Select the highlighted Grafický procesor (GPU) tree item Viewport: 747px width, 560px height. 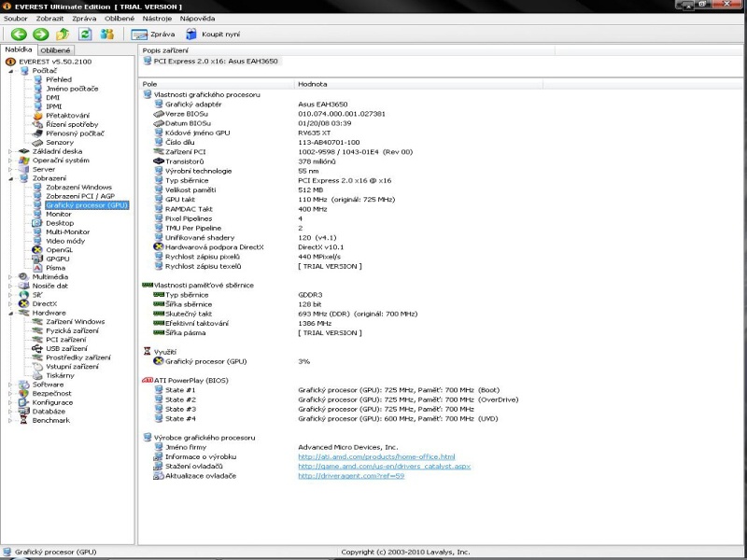(87, 205)
